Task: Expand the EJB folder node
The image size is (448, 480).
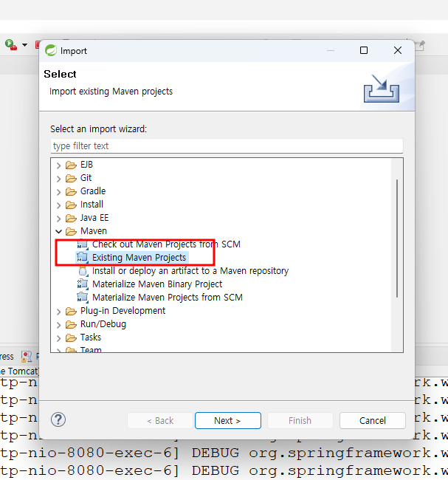Action: tap(59, 165)
